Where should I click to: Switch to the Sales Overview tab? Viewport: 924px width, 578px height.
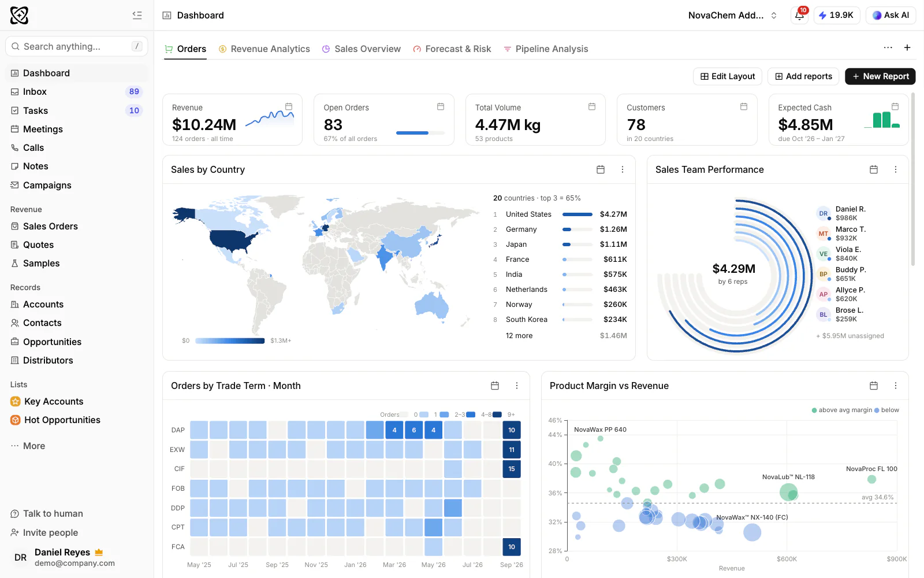pyautogui.click(x=362, y=49)
